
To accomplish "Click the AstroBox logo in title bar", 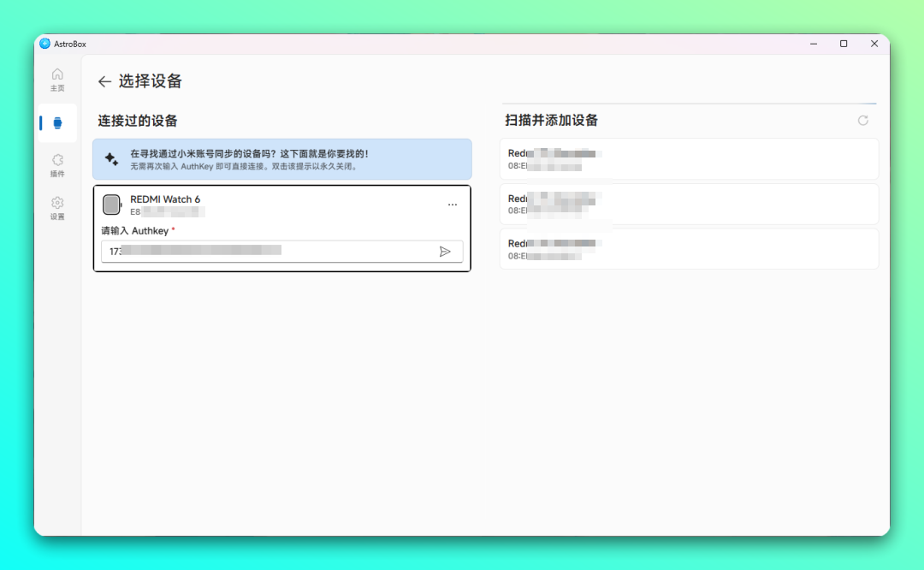I will pos(44,43).
